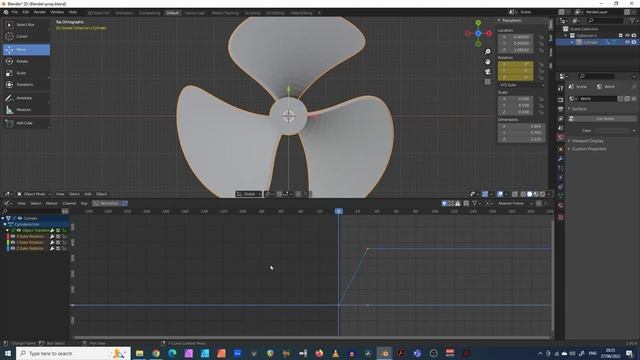640x360 pixels.
Task: Open the Modifier wrench properties tab
Action: pyautogui.click(x=560, y=158)
